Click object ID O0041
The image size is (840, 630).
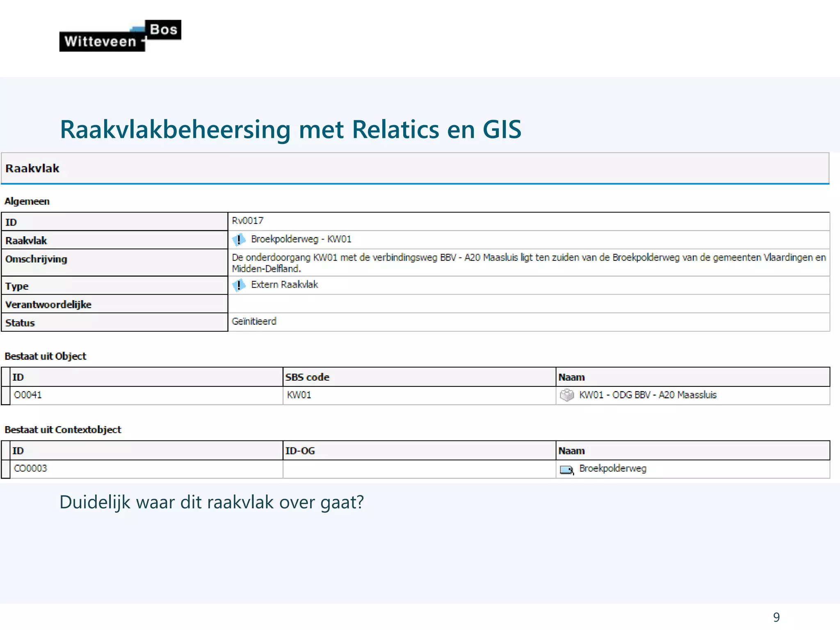coord(27,395)
